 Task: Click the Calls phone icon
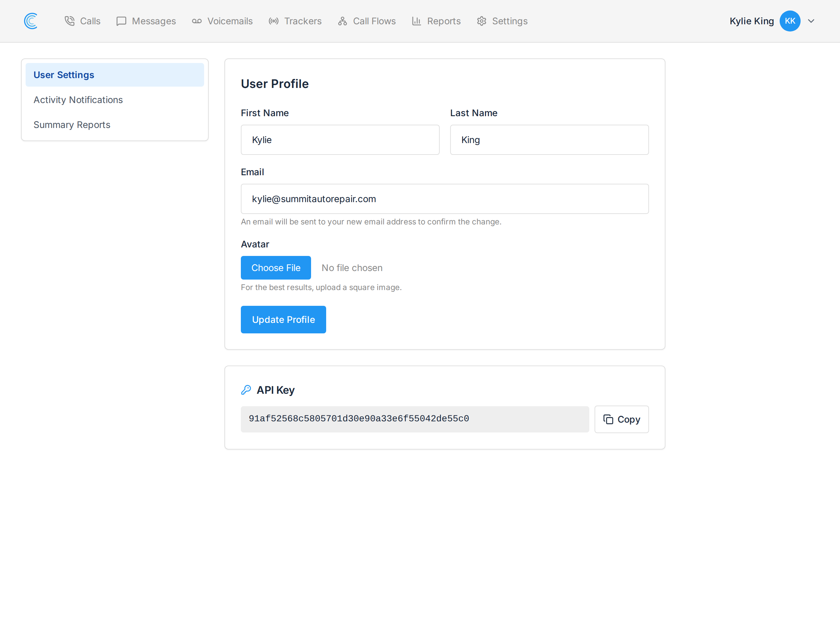(x=70, y=21)
